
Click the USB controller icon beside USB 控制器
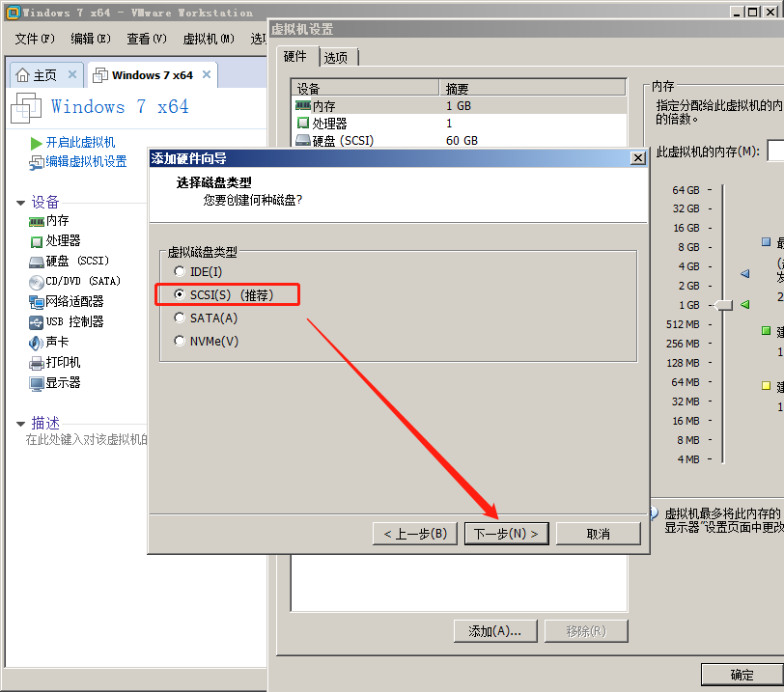(37, 322)
